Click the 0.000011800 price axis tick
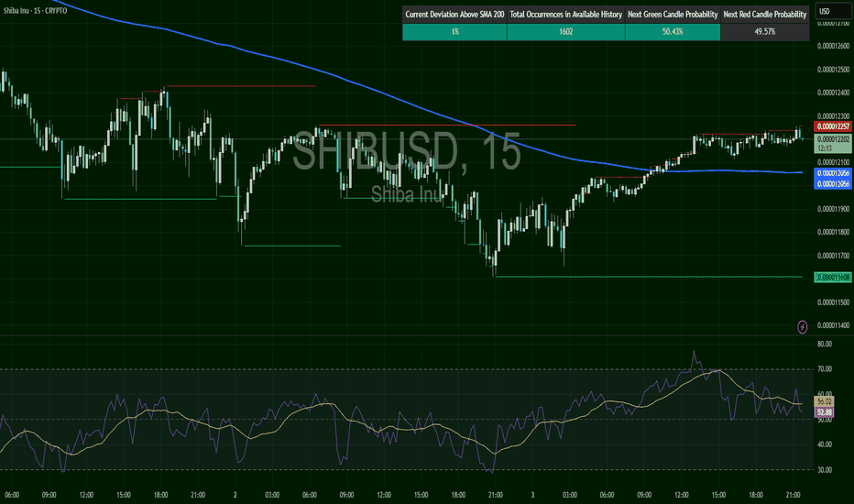This screenshot has height=504, width=854. 833,232
